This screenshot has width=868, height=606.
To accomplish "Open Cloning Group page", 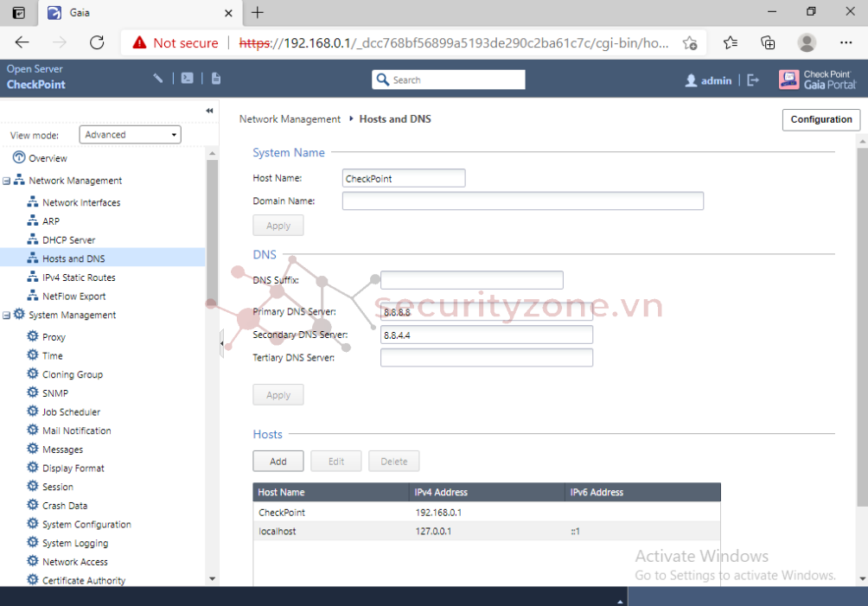I will 73,374.
